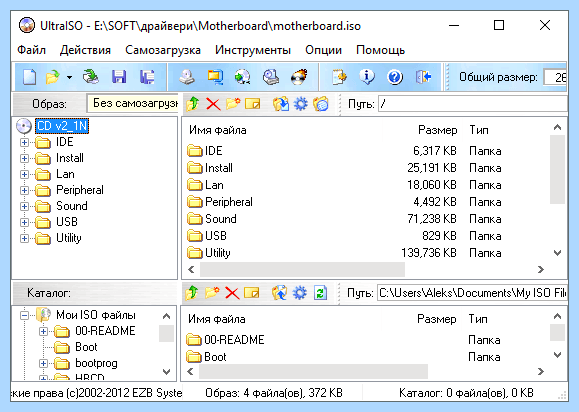Open the Инструменты menu
579x412 pixels.
click(x=253, y=50)
